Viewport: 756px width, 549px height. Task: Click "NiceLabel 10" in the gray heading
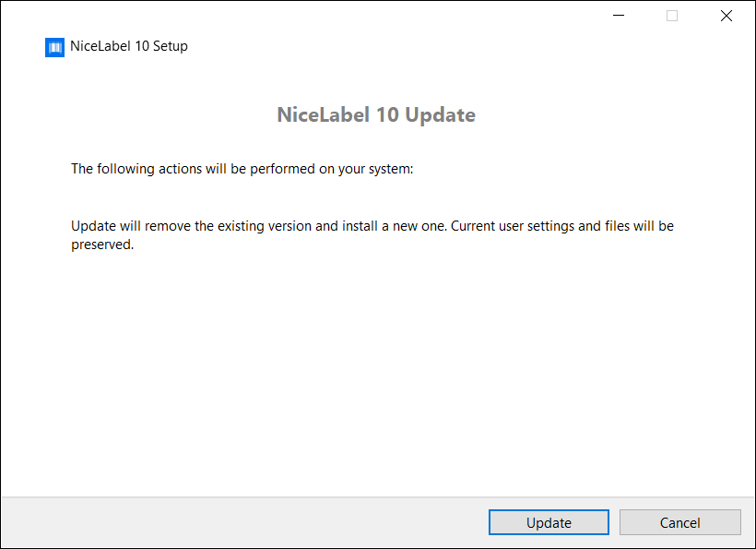pos(338,115)
